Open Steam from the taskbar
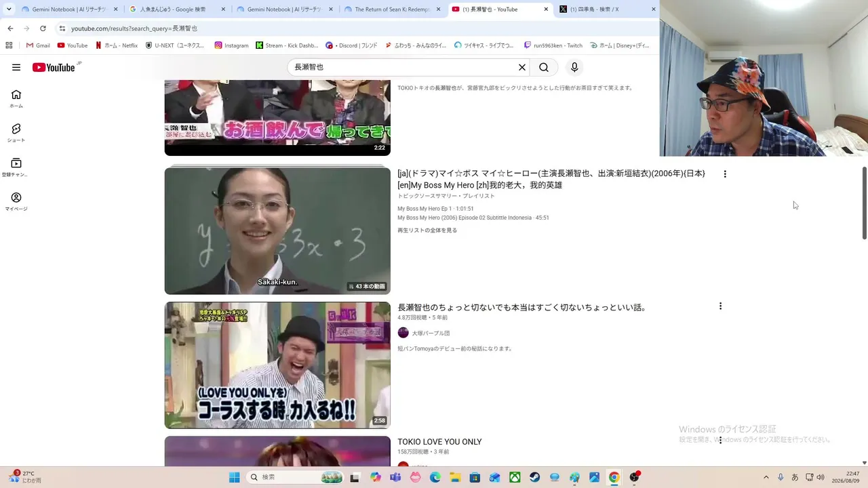868x488 pixels. coord(535,477)
